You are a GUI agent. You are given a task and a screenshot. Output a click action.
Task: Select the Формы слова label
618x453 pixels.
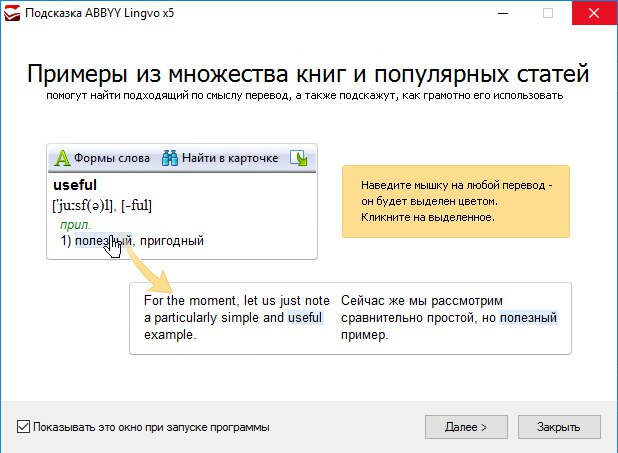(x=112, y=158)
